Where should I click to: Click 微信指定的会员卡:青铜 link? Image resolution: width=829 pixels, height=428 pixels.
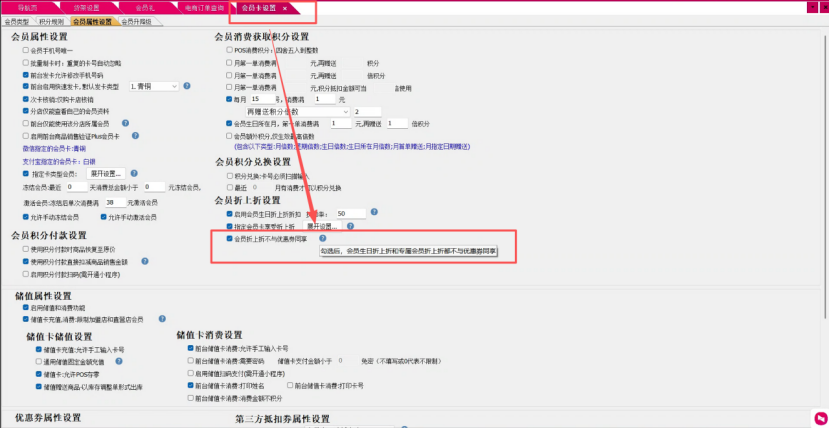click(x=54, y=148)
